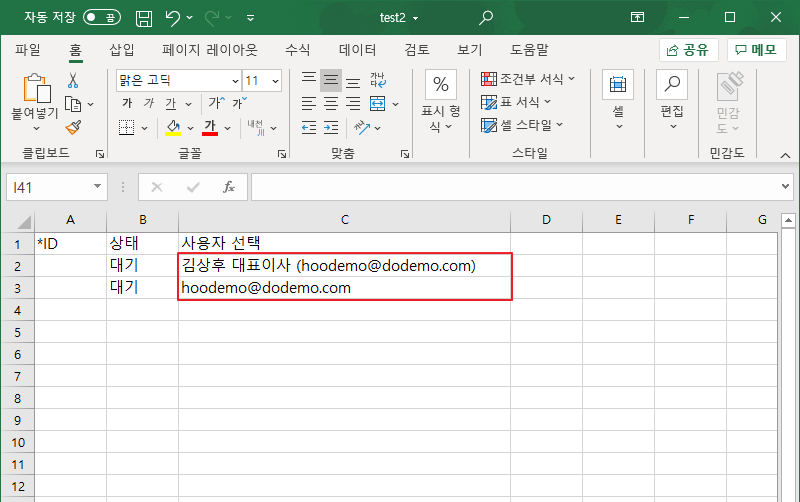Open the 데이터 ribbon tab
The width and height of the screenshot is (800, 502).
click(357, 49)
